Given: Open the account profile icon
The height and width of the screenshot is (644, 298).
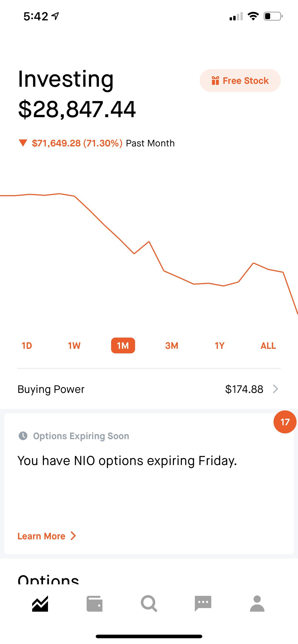Looking at the screenshot, I should (x=257, y=604).
